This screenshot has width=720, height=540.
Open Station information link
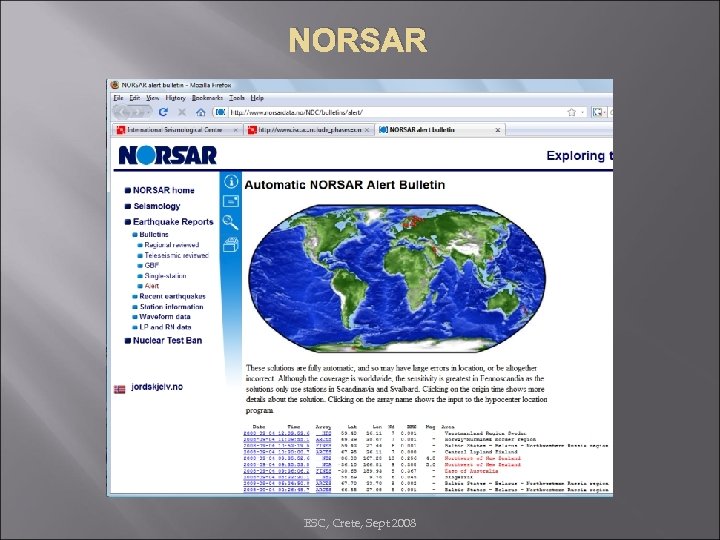171,307
